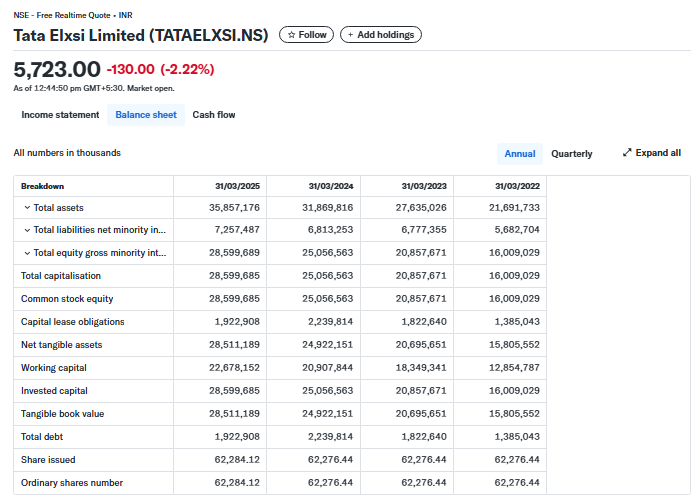The width and height of the screenshot is (699, 502).
Task: Click the Invested capital row label
Action: tap(54, 391)
